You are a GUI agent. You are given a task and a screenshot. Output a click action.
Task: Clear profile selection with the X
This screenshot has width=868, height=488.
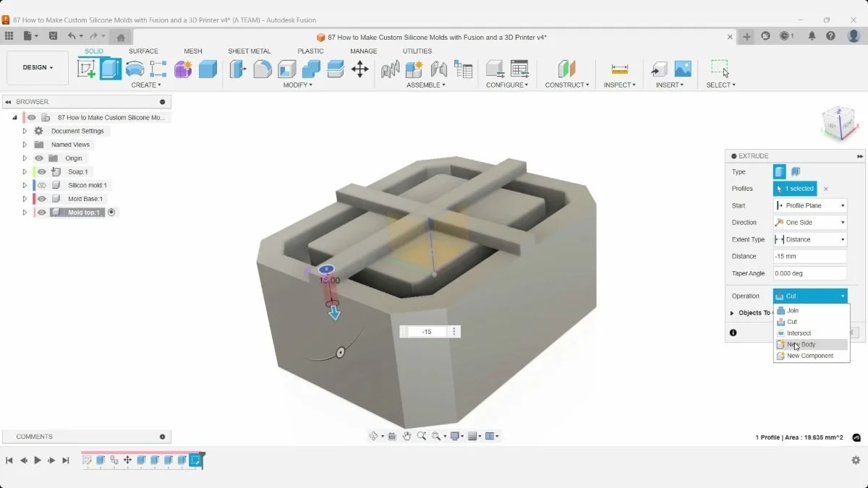(x=826, y=189)
